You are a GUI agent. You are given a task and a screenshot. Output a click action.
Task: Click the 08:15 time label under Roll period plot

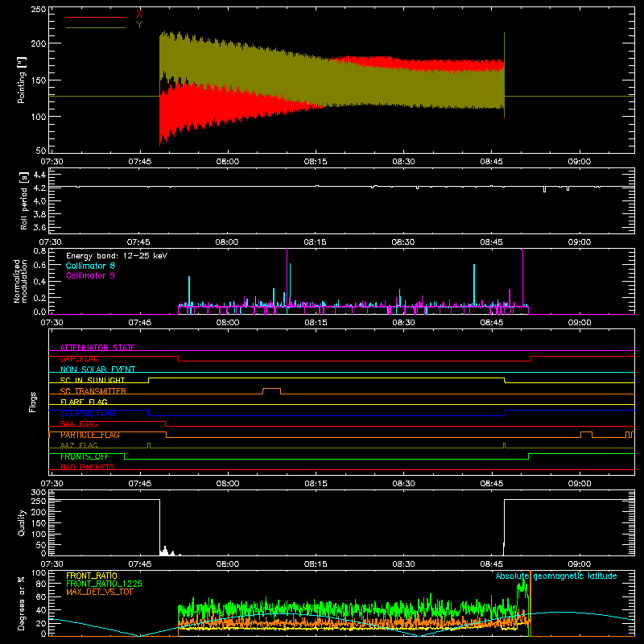(316, 242)
